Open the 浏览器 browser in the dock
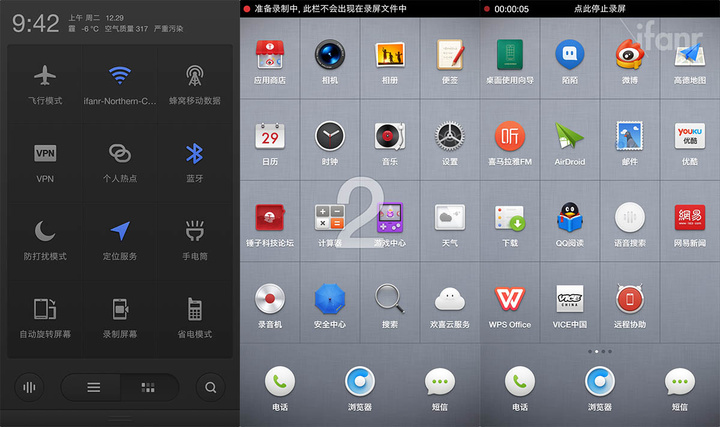This screenshot has height=427, width=720. 359,382
